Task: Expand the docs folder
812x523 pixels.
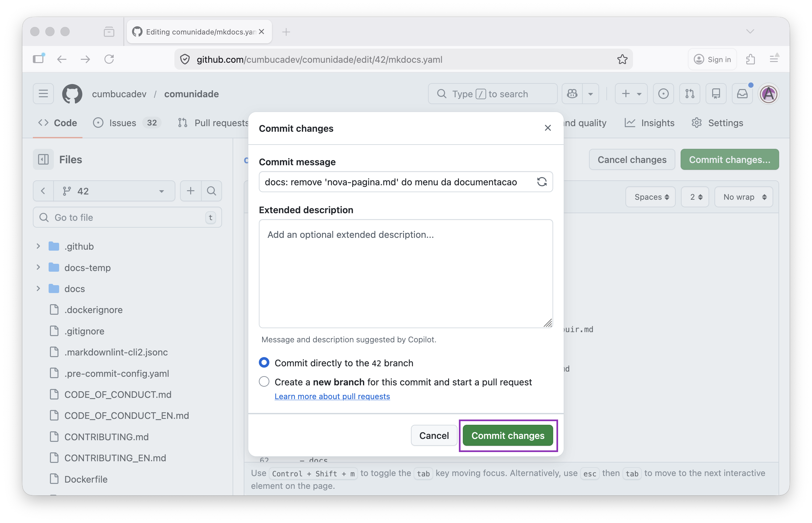Action: [38, 288]
